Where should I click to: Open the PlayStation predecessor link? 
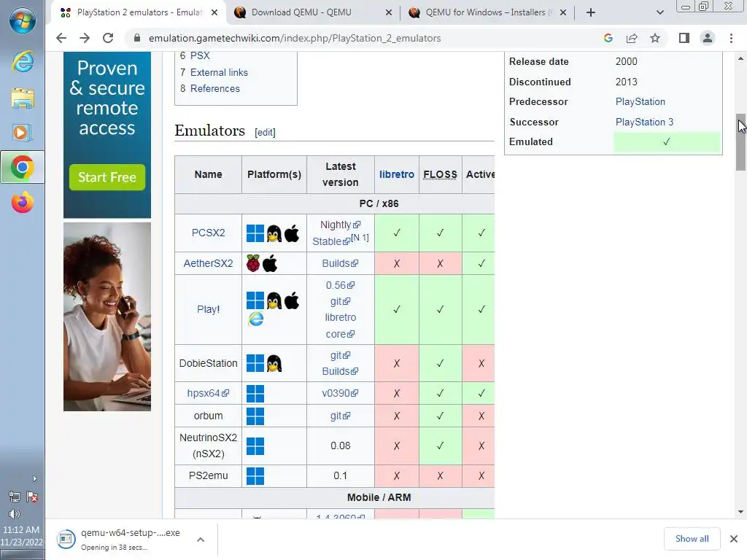[640, 102]
